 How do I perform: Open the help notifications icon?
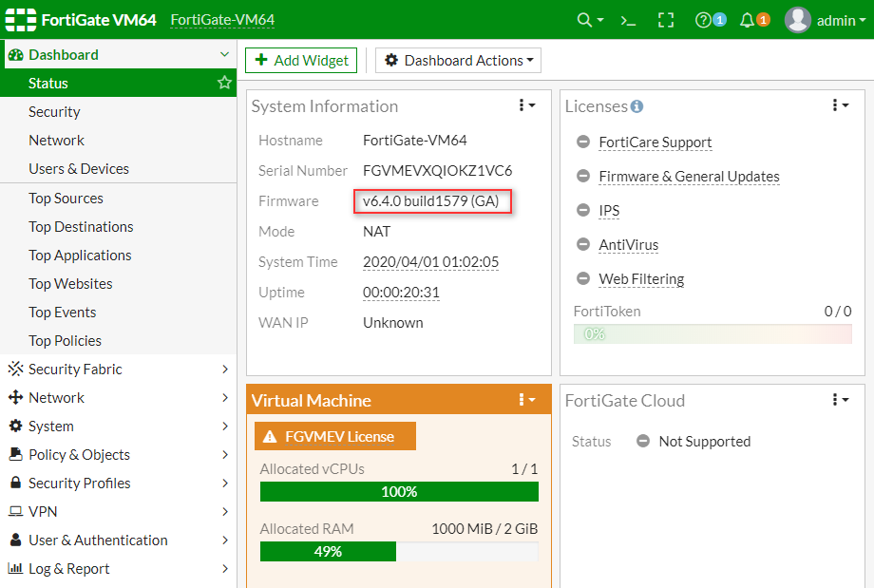coord(705,19)
